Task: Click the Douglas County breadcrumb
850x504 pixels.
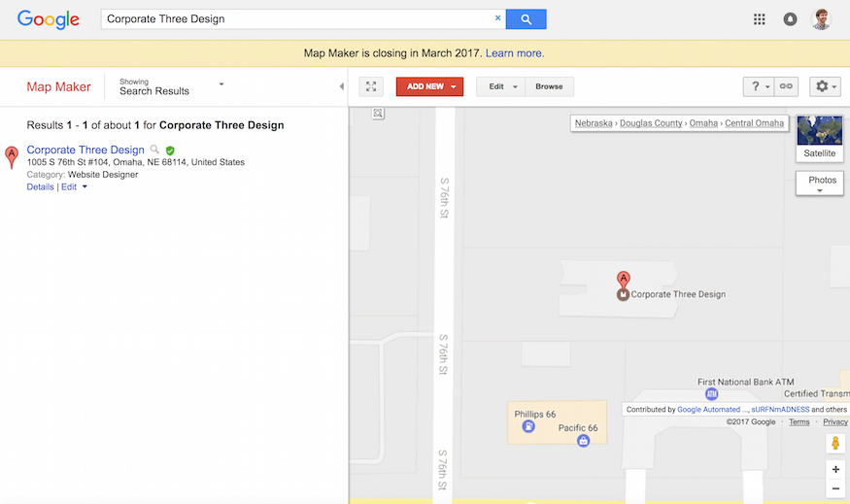Action: pyautogui.click(x=651, y=123)
